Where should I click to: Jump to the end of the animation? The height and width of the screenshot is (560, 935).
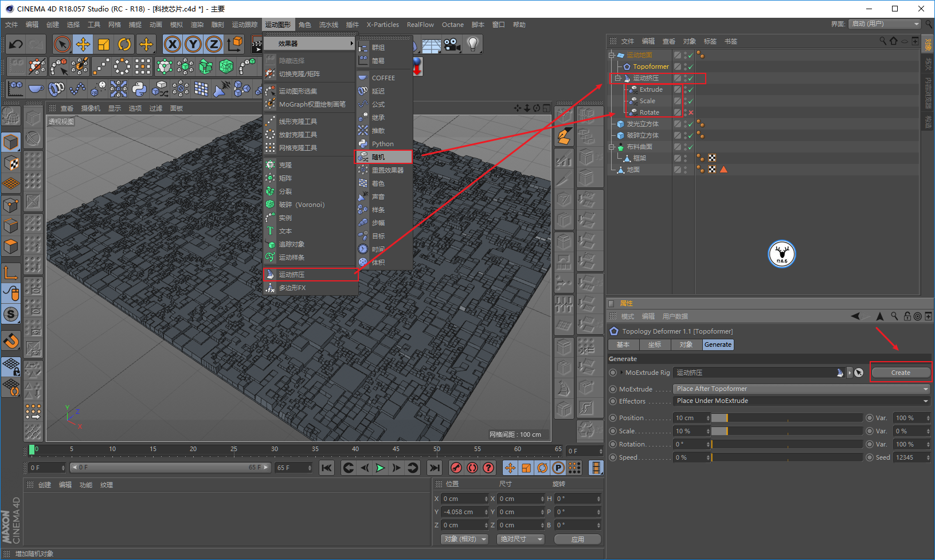[435, 468]
